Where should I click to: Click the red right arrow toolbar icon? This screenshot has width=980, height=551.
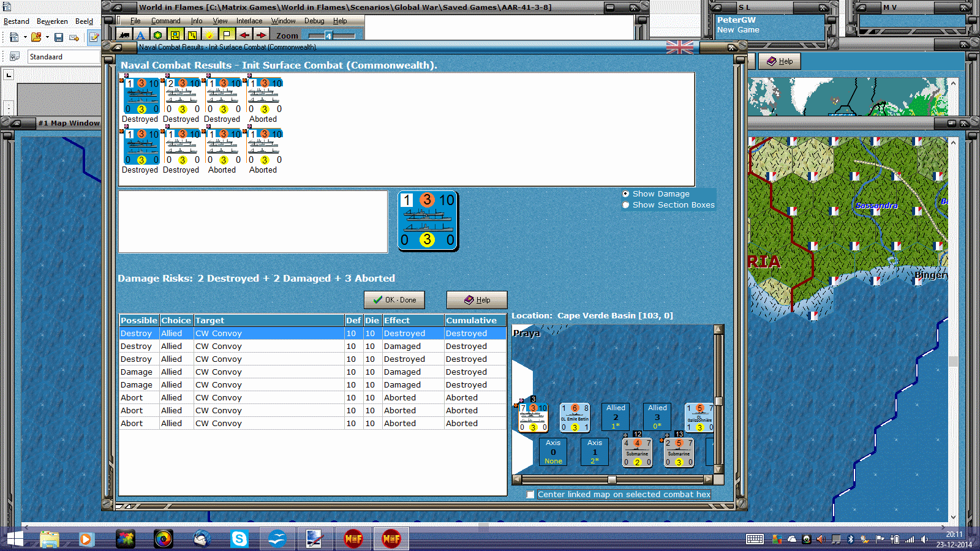[x=261, y=36]
